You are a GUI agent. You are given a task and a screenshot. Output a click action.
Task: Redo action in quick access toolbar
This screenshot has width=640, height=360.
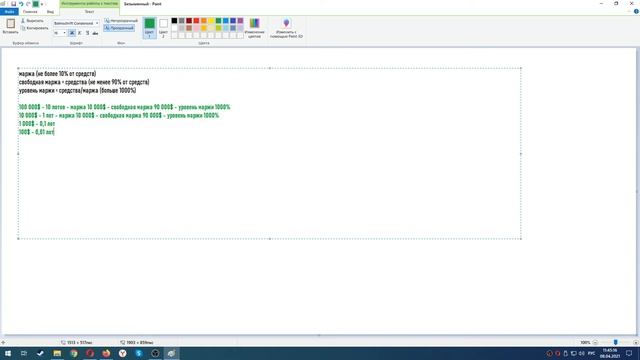tap(28, 4)
